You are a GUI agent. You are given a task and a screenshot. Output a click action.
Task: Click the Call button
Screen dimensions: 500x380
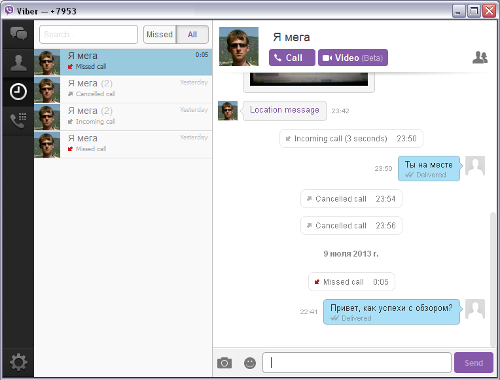(x=292, y=58)
